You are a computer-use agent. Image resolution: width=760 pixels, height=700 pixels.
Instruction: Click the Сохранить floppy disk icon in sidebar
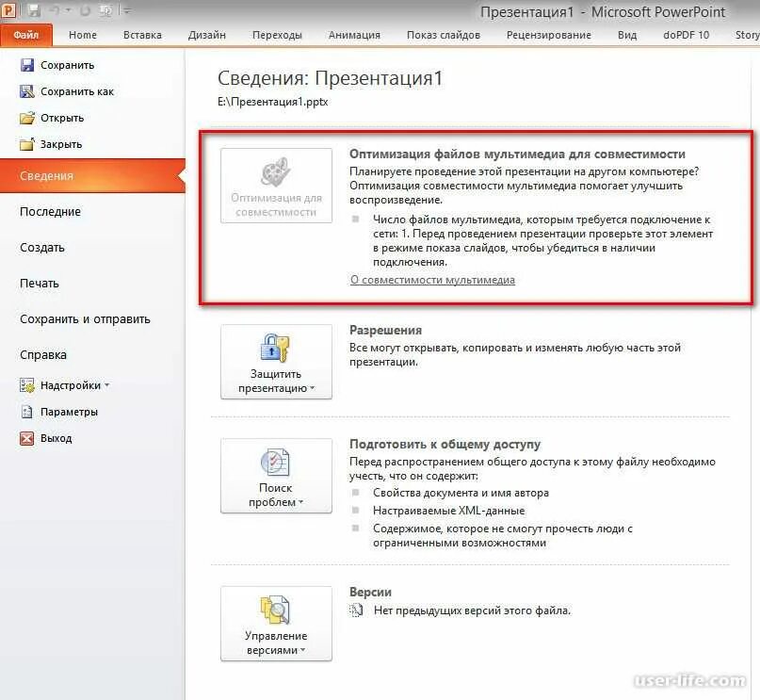click(27, 65)
